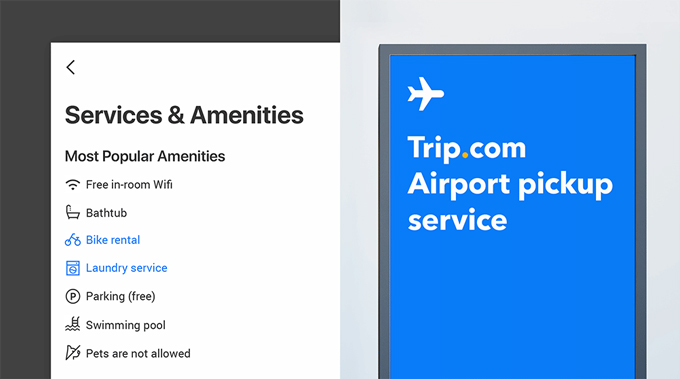Screen dimensions: 680x379
Task: Click the bathtub icon
Action: 72,212
